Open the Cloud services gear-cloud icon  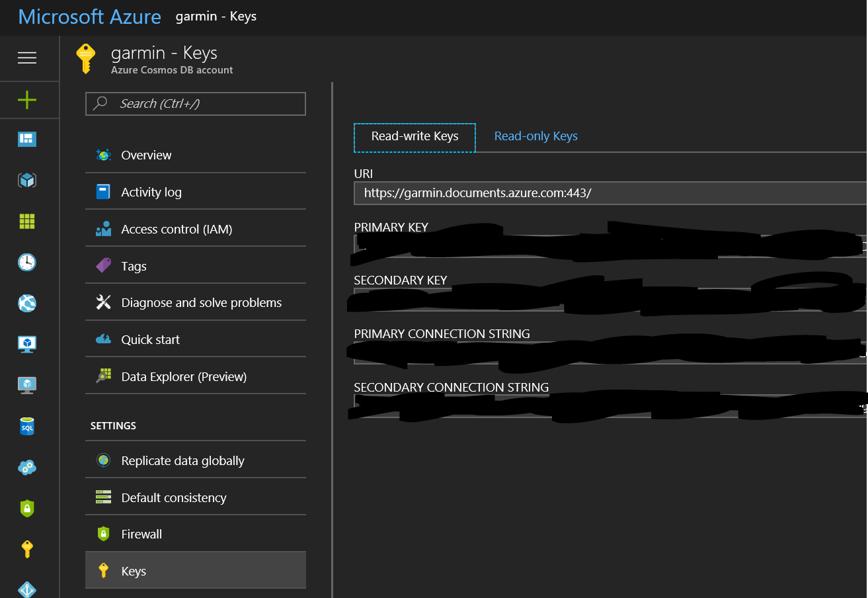pos(27,467)
